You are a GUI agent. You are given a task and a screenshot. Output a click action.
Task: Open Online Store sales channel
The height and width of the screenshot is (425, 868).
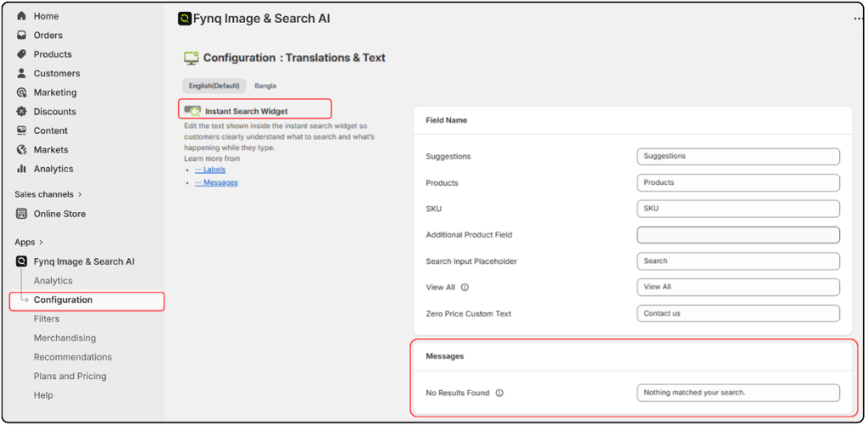60,213
